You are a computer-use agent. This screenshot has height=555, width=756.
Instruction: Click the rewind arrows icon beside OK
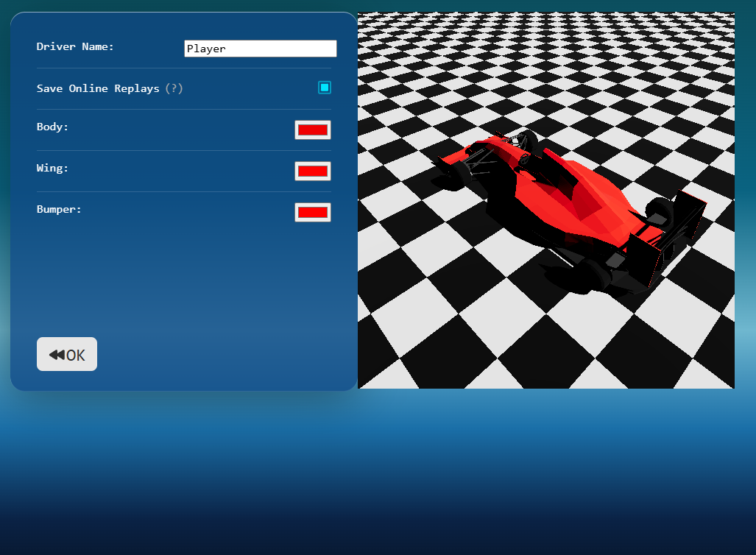tap(57, 355)
